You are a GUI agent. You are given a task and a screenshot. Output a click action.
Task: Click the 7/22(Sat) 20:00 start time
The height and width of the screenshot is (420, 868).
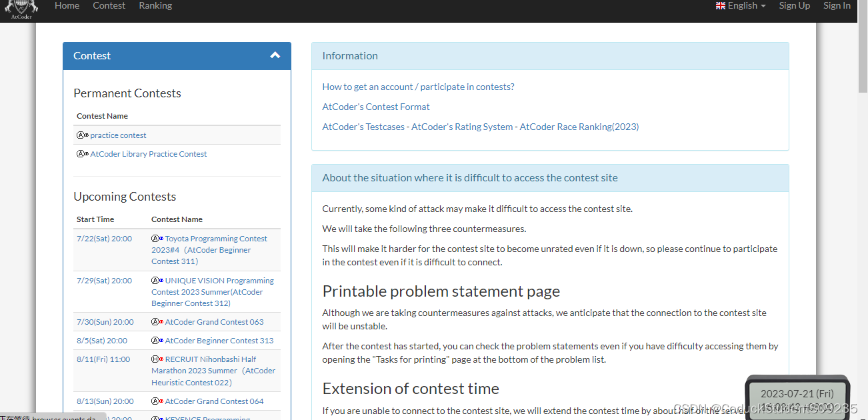coord(104,239)
